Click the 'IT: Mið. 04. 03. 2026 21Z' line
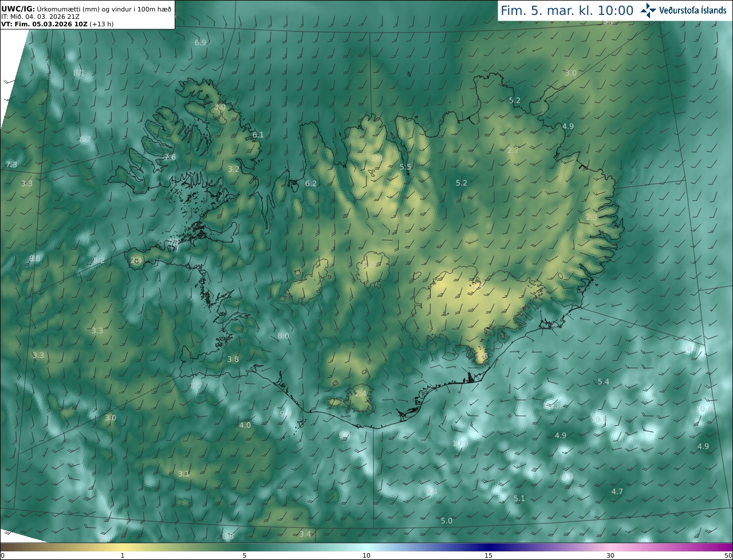 coord(40,17)
